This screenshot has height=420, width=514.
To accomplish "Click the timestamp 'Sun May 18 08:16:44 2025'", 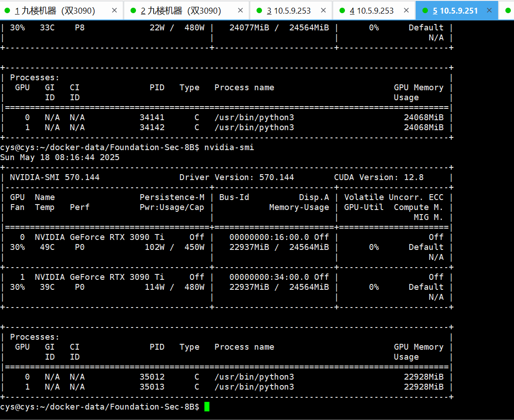I will pyautogui.click(x=60, y=157).
